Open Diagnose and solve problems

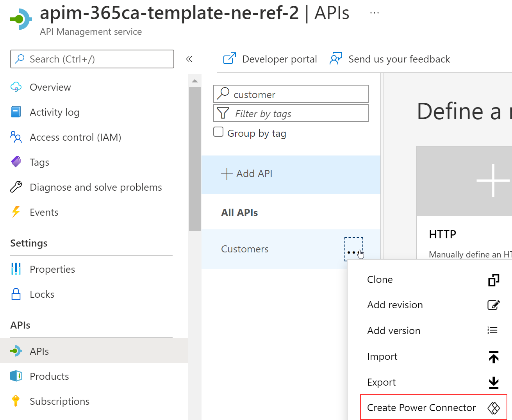tap(96, 187)
